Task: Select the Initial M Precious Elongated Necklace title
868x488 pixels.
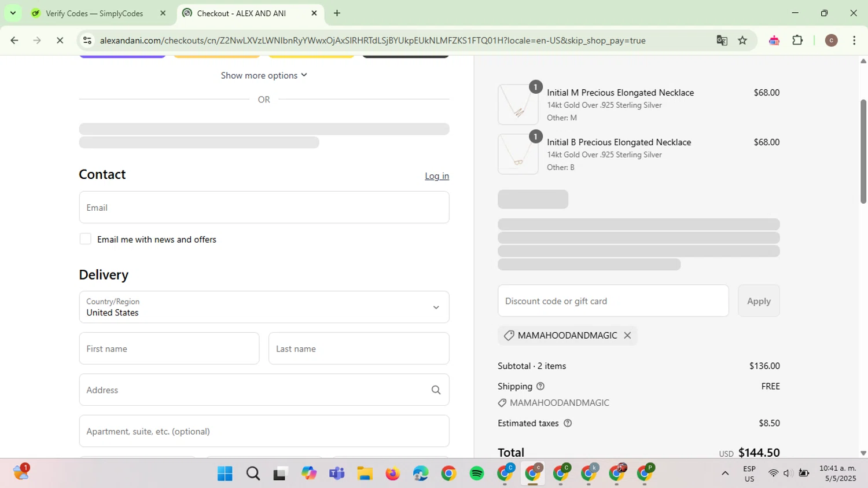Action: coord(620,93)
